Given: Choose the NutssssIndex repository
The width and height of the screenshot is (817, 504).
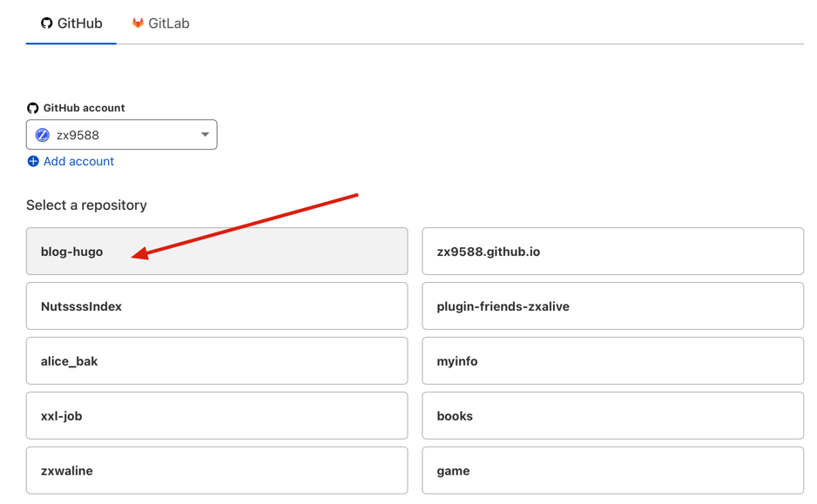Looking at the screenshot, I should click(x=217, y=306).
